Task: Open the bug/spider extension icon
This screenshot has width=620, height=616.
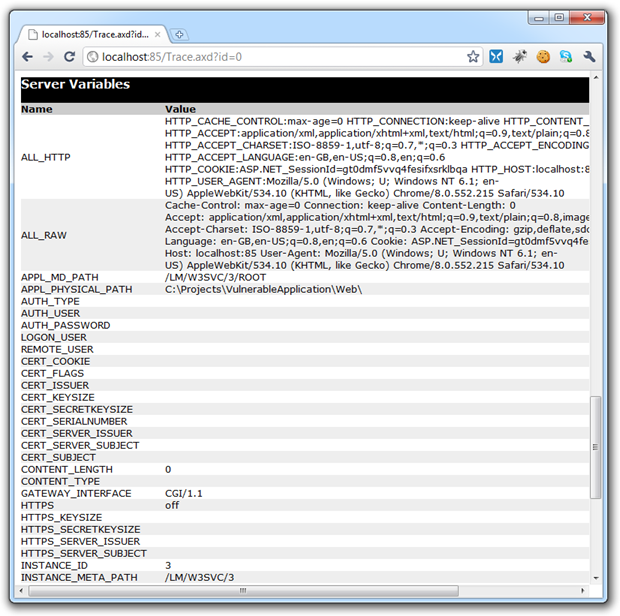Action: coord(520,57)
